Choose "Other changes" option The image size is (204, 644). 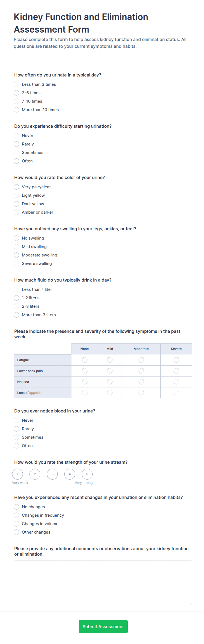[x=16, y=532]
